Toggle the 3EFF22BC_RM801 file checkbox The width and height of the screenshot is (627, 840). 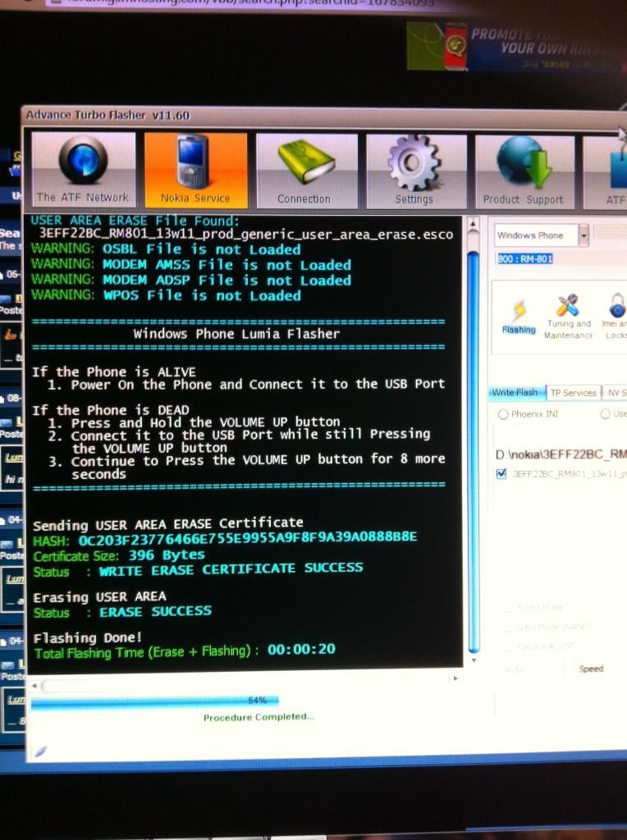click(x=501, y=473)
